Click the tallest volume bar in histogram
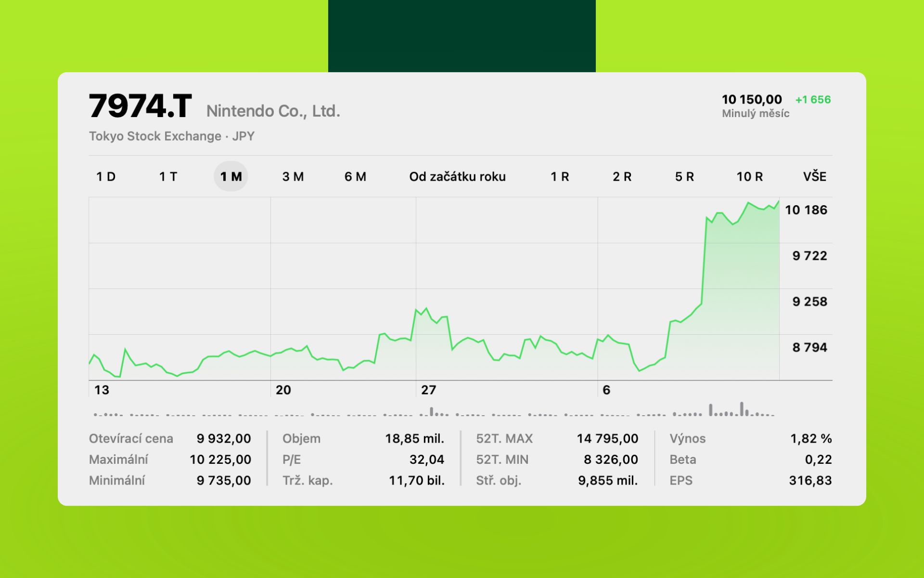Screen dimensions: 924x578 point(742,409)
